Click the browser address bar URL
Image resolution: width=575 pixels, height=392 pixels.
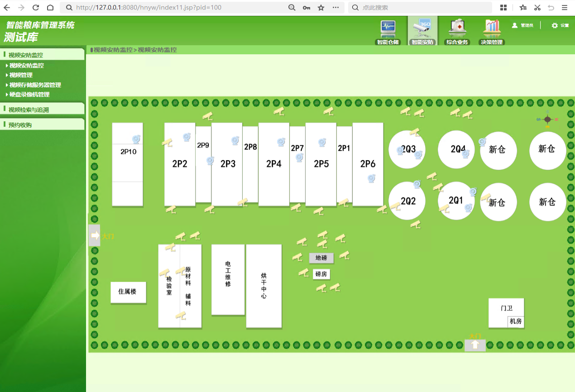pyautogui.click(x=149, y=8)
